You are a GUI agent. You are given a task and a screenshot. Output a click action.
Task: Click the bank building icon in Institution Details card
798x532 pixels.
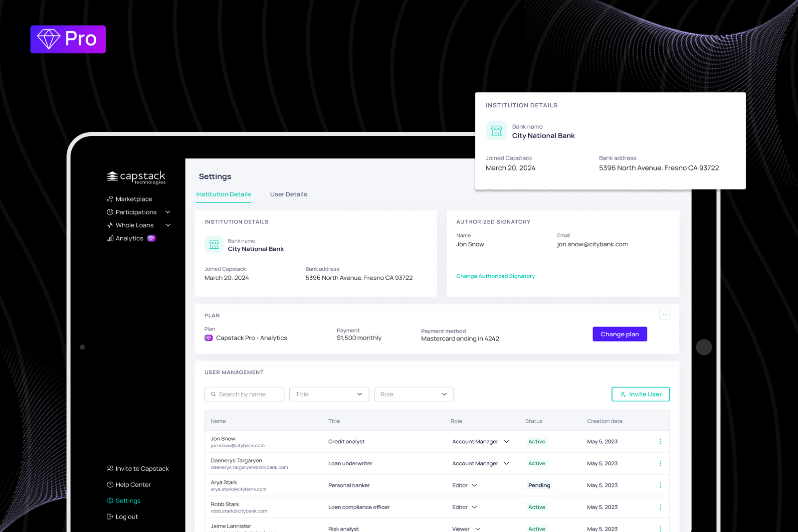point(214,244)
